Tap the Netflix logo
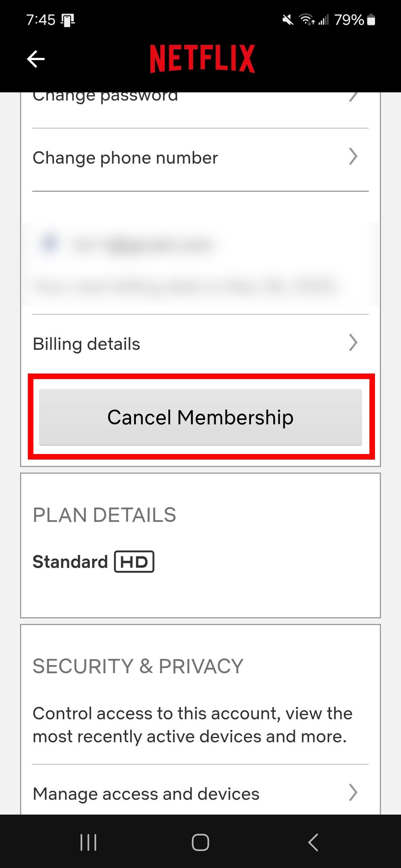Image resolution: width=401 pixels, height=868 pixels. (200, 58)
